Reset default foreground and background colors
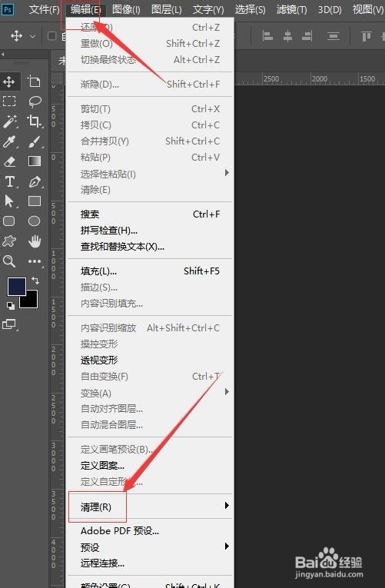Screen dimensions: 385x588 pyautogui.click(x=11, y=306)
